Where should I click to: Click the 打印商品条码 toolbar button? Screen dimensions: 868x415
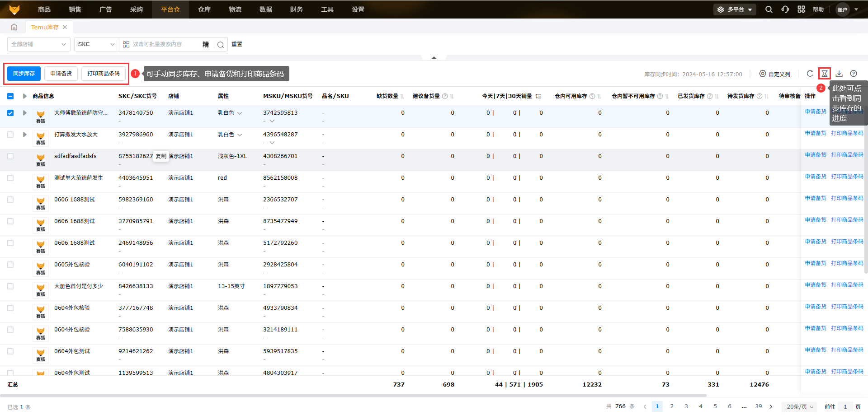[104, 74]
